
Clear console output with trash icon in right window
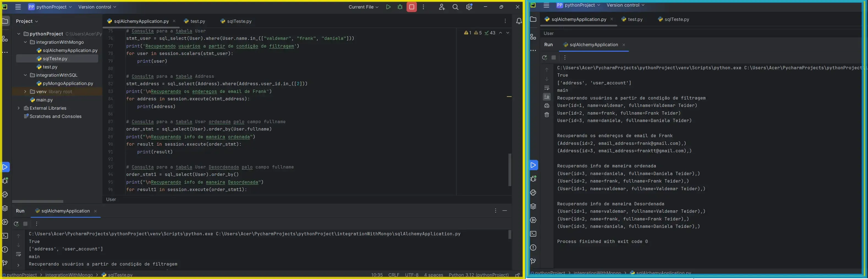546,115
